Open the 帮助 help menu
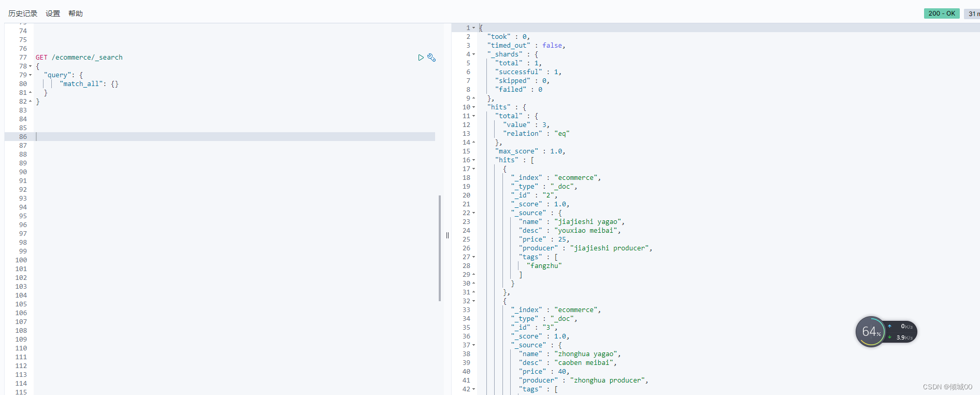The image size is (980, 395). click(76, 13)
